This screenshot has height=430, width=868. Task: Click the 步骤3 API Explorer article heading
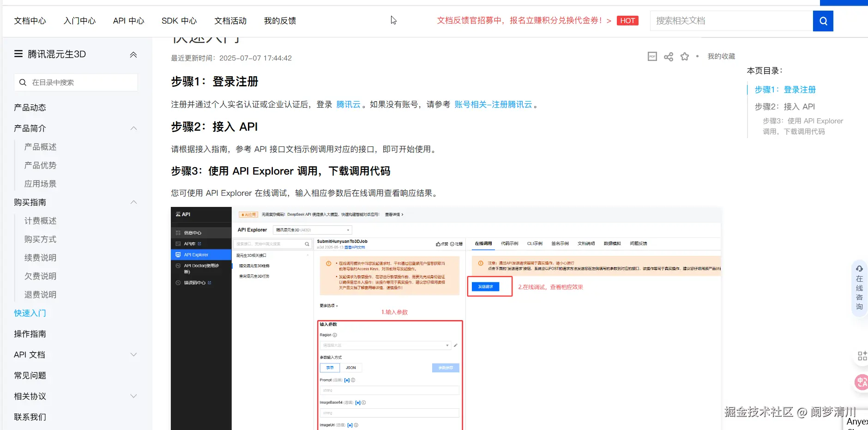pos(281,171)
